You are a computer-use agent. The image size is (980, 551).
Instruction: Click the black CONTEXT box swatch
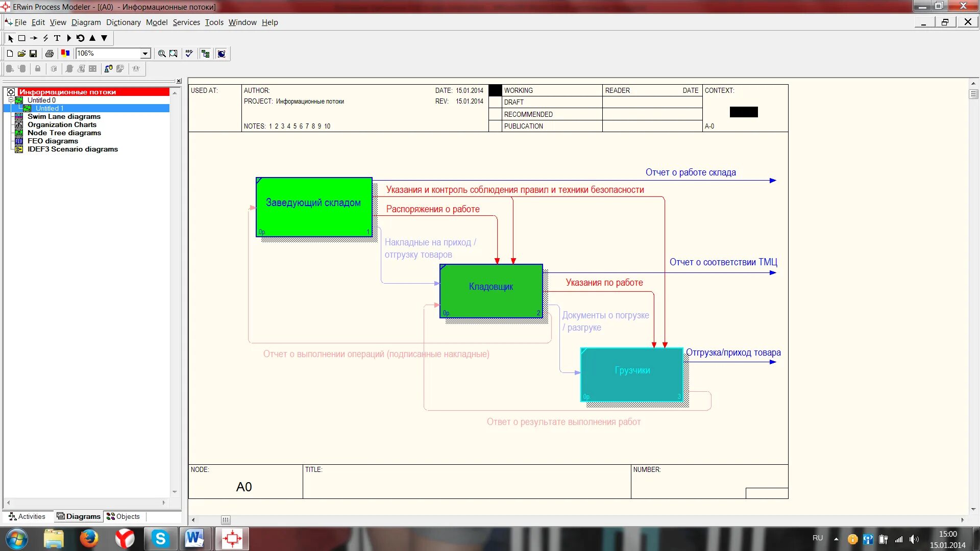pos(744,112)
